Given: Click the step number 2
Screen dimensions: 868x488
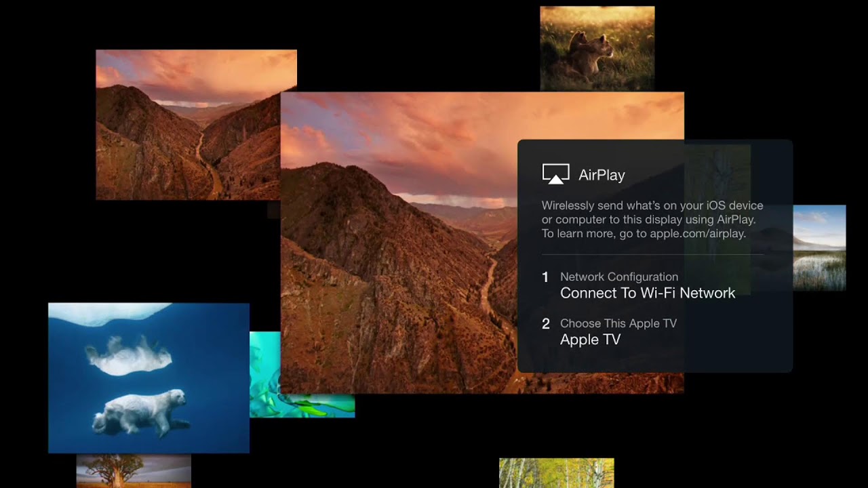Looking at the screenshot, I should tap(546, 324).
